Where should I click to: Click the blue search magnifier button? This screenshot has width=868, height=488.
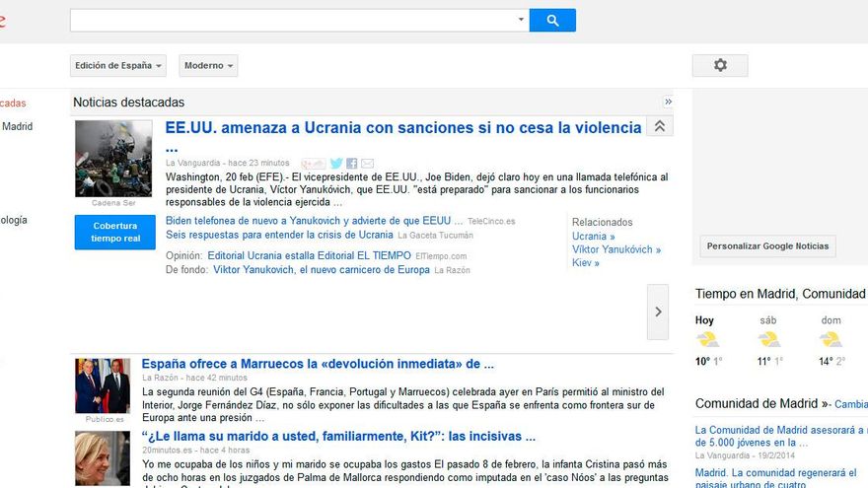tap(552, 20)
